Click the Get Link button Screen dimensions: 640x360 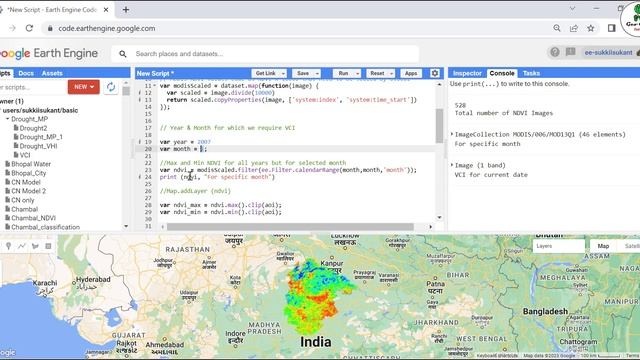click(x=265, y=73)
